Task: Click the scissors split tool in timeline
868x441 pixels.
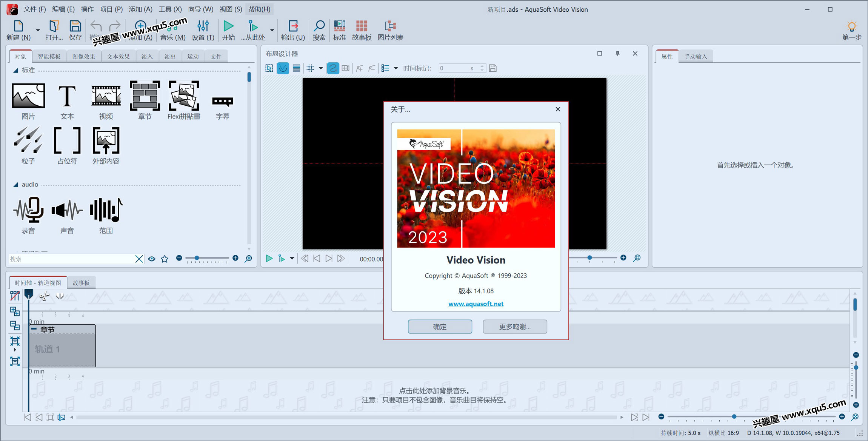Action: pos(44,296)
